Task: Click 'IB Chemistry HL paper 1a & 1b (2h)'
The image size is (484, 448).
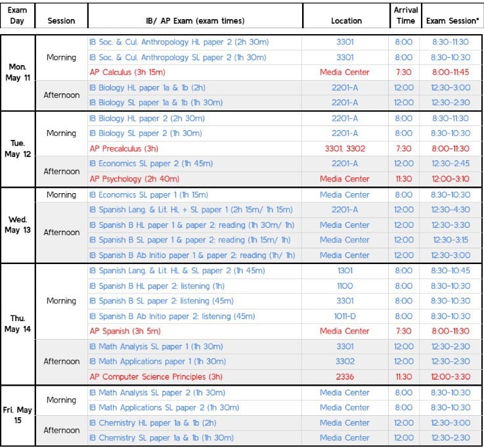Action: [x=153, y=423]
